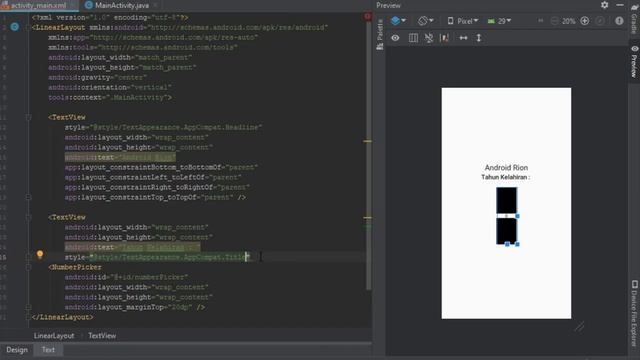Open the vertical Preview side tab
This screenshot has height=360, width=640.
634,62
